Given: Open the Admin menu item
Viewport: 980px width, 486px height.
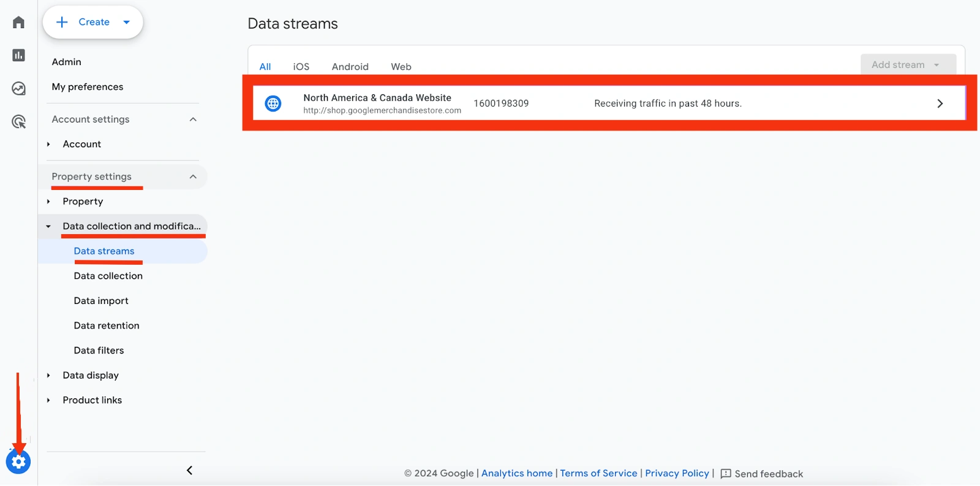Looking at the screenshot, I should pyautogui.click(x=67, y=62).
